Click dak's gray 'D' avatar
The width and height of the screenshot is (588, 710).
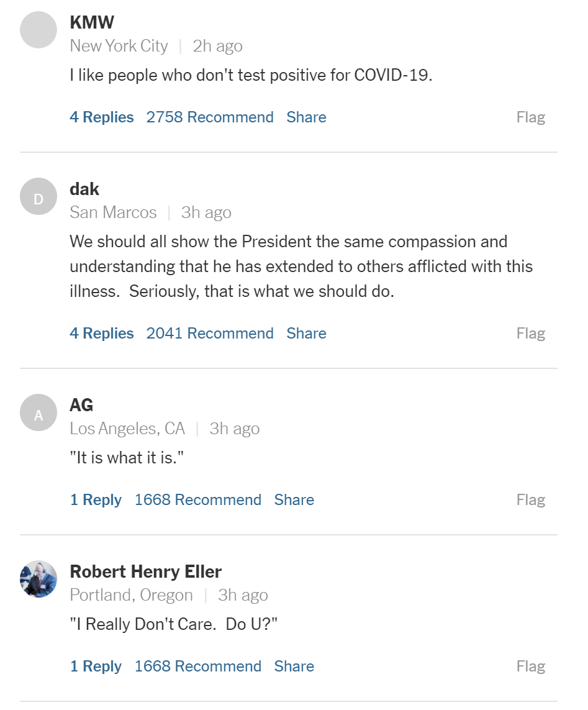point(38,196)
